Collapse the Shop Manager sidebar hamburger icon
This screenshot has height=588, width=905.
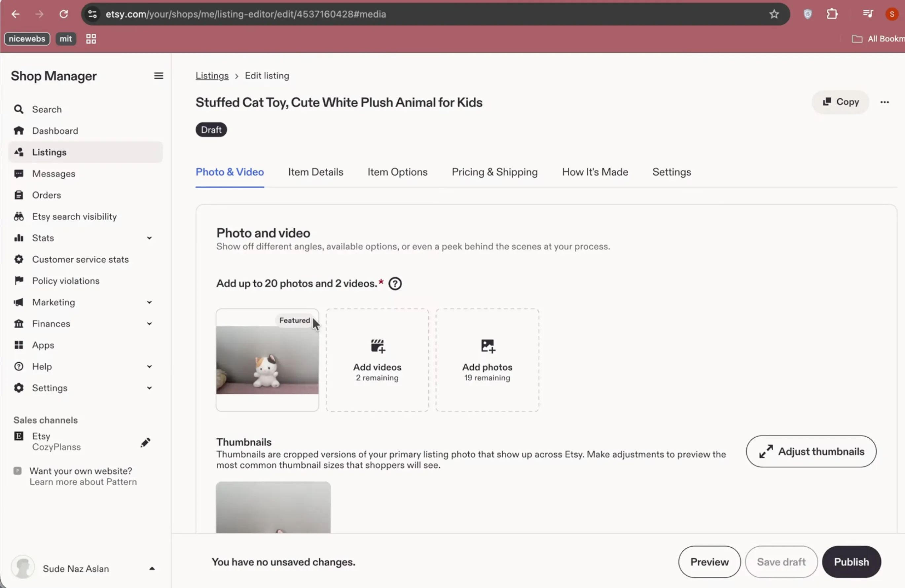[159, 76]
